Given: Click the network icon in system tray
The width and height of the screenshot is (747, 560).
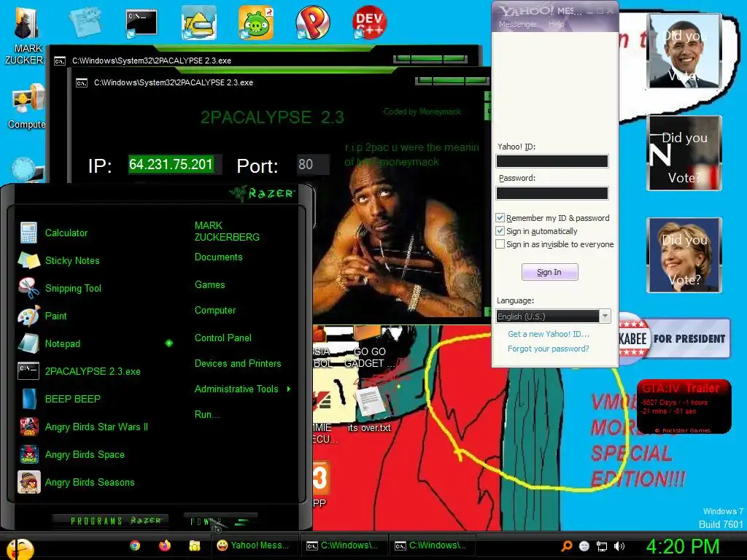Looking at the screenshot, I should pos(602,547).
